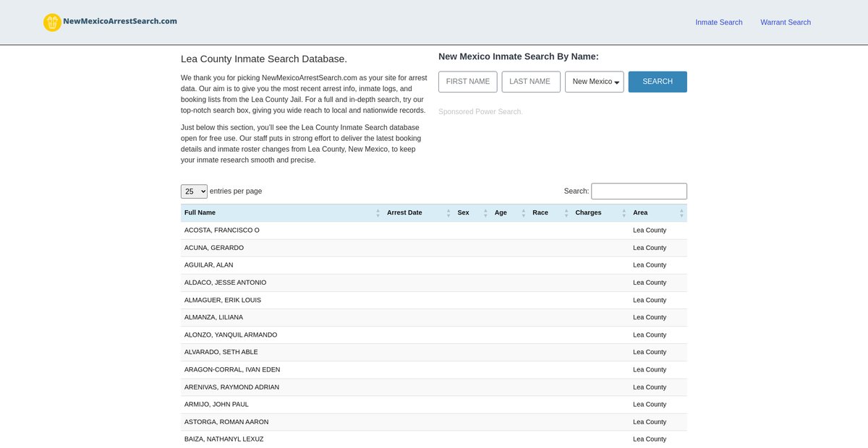Sort by Race column header
The width and height of the screenshot is (868, 448).
(550, 213)
